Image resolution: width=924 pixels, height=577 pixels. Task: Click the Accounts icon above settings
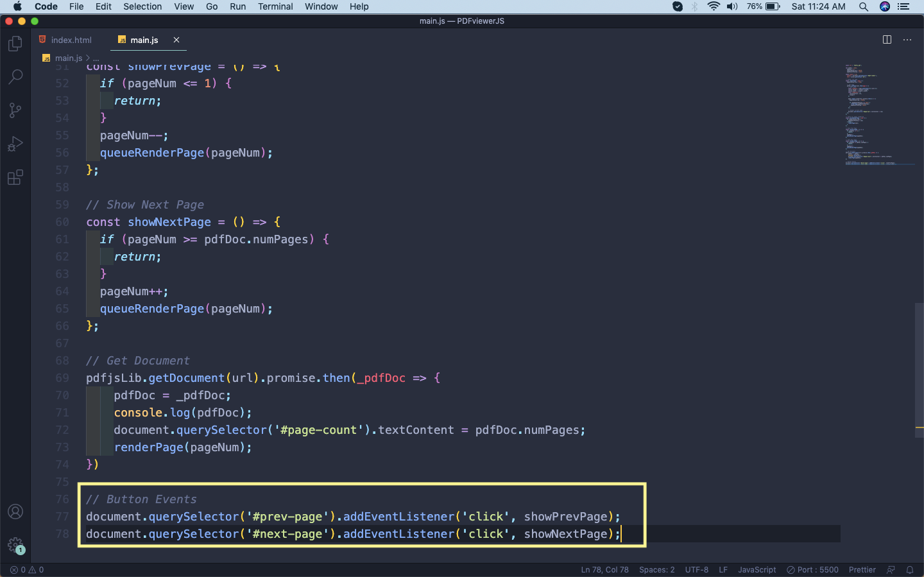coord(15,511)
